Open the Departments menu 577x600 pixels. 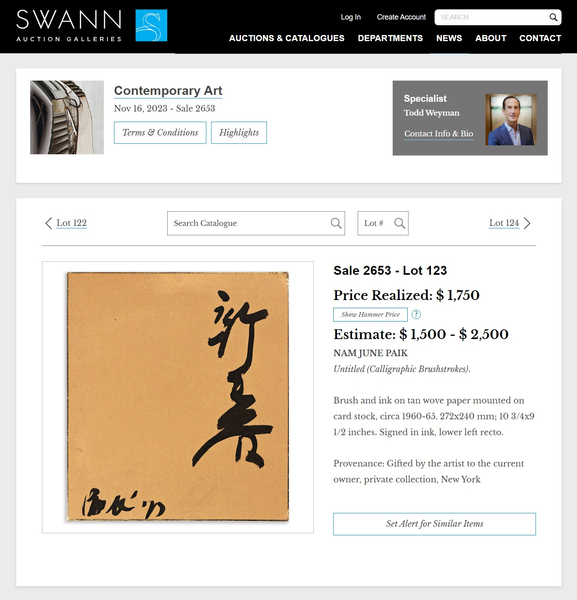(x=390, y=38)
